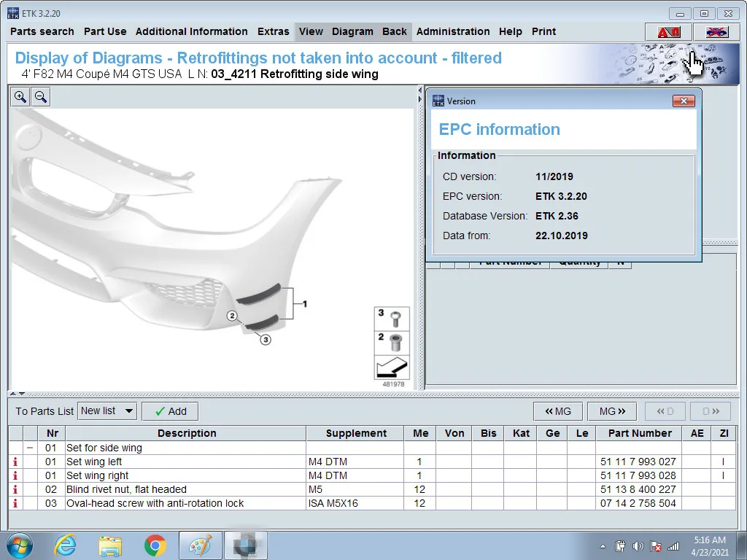Image resolution: width=747 pixels, height=560 pixels.
Task: Open the Parts search menu
Action: 42,31
